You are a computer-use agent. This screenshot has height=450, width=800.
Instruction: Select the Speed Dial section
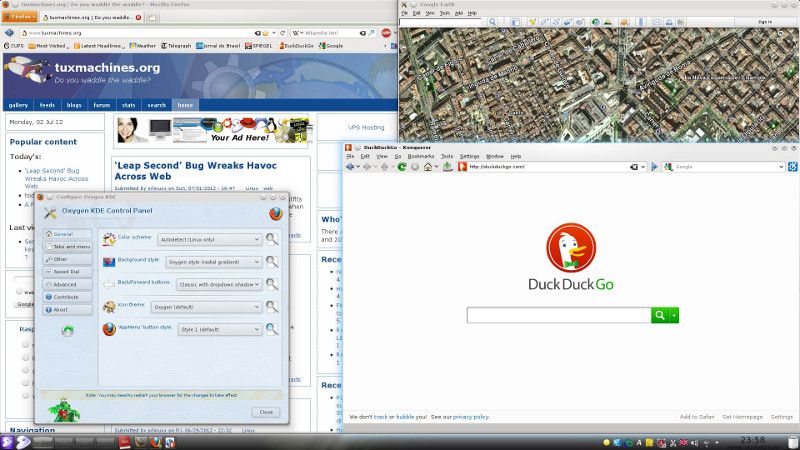point(67,271)
